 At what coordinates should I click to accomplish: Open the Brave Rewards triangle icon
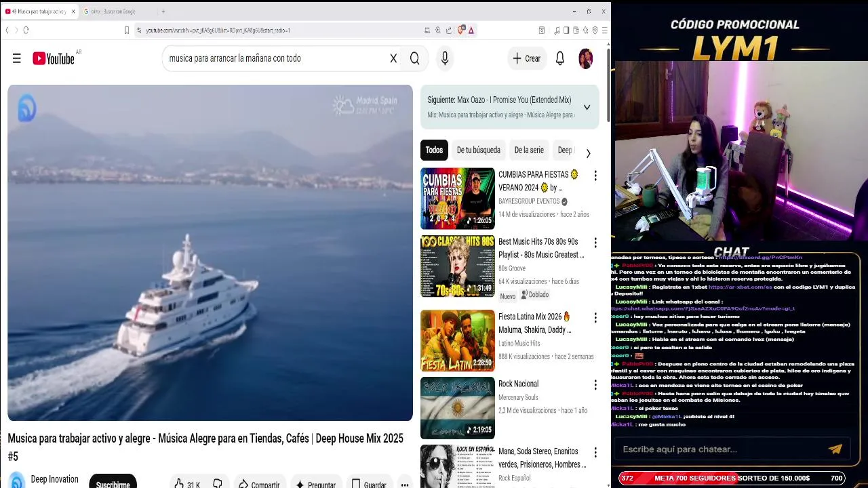coord(471,30)
